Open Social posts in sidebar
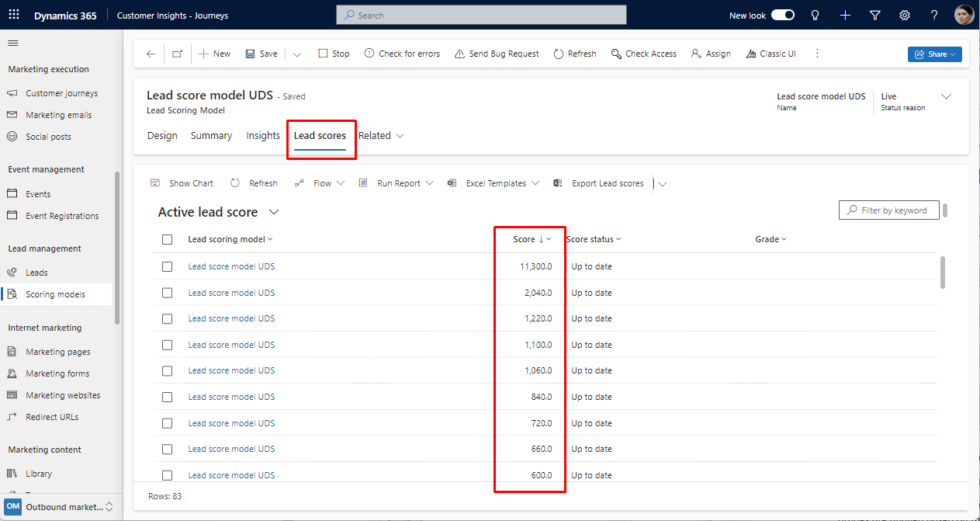The height and width of the screenshot is (521, 980). [x=48, y=137]
